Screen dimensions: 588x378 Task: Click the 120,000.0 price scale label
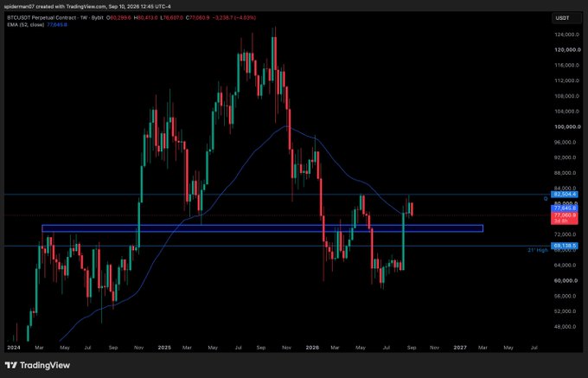pyautogui.click(x=567, y=50)
